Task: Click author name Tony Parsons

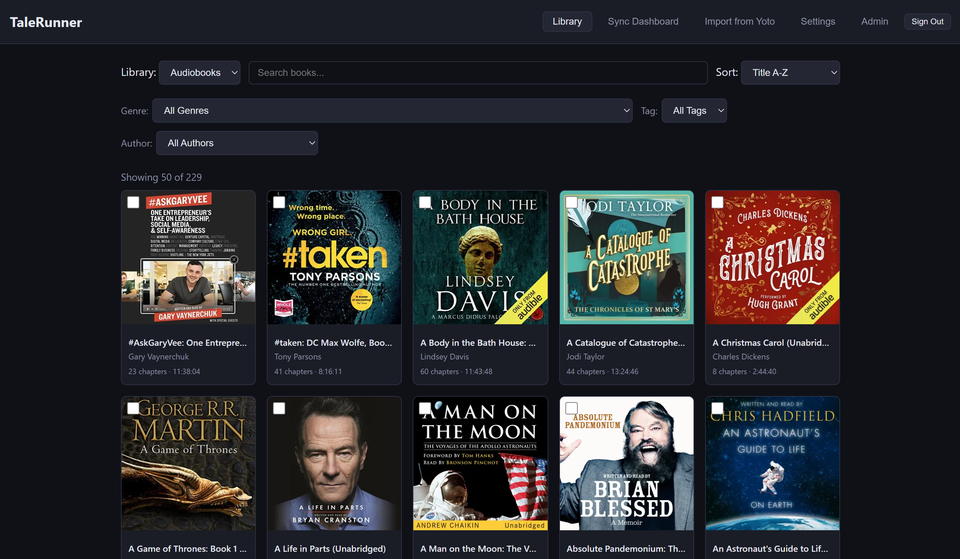Action: [298, 356]
